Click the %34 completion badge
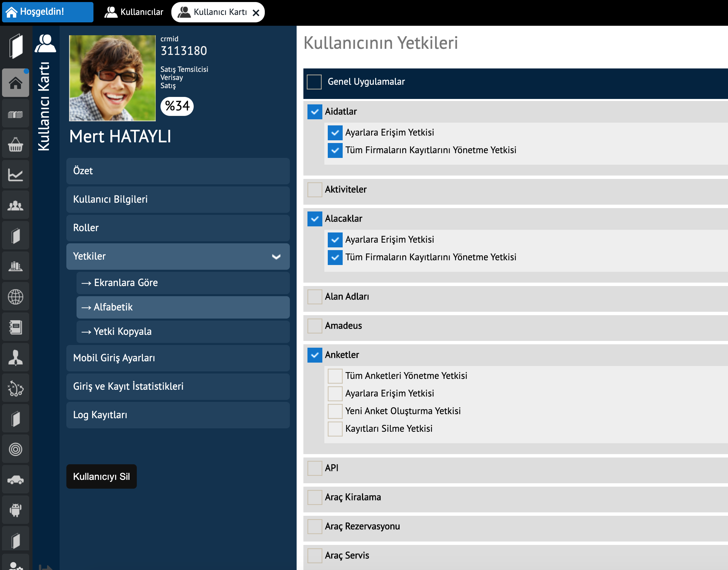The height and width of the screenshot is (570, 728). point(177,106)
